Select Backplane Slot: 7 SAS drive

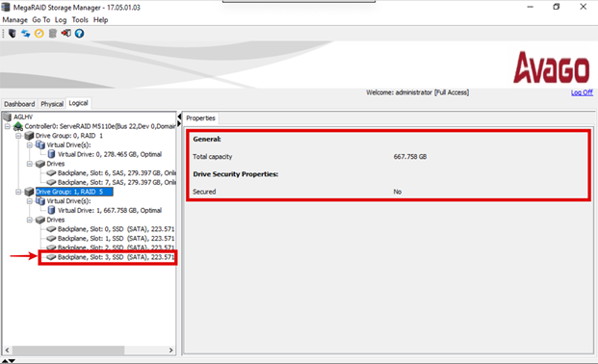(117, 182)
